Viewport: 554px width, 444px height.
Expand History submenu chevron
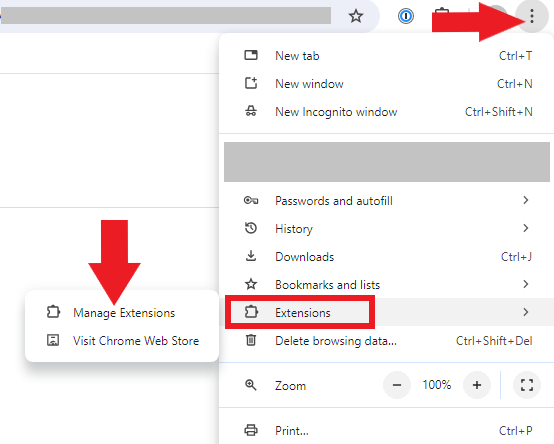tap(526, 228)
